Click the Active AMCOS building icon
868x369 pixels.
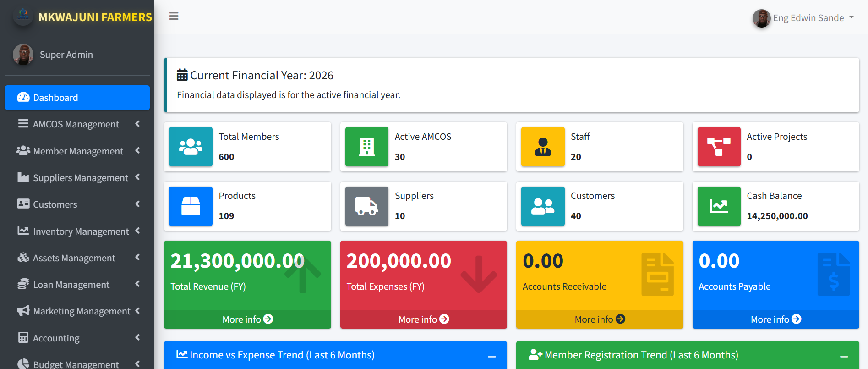point(366,147)
